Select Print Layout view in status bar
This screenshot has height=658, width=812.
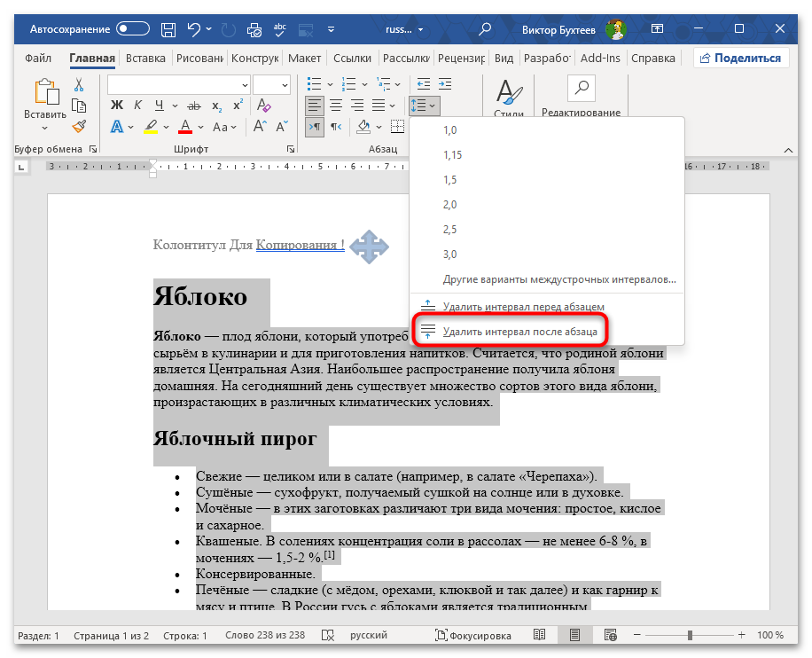[574, 635]
